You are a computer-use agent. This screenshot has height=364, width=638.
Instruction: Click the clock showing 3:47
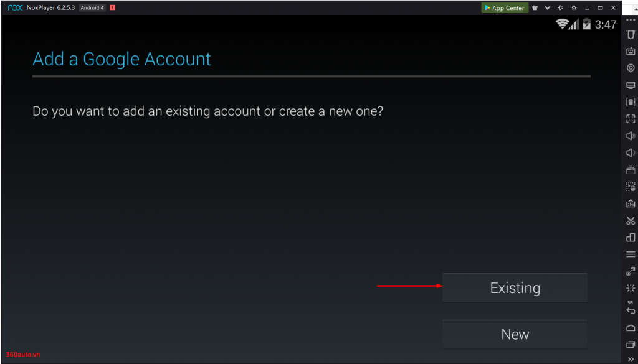(x=606, y=25)
